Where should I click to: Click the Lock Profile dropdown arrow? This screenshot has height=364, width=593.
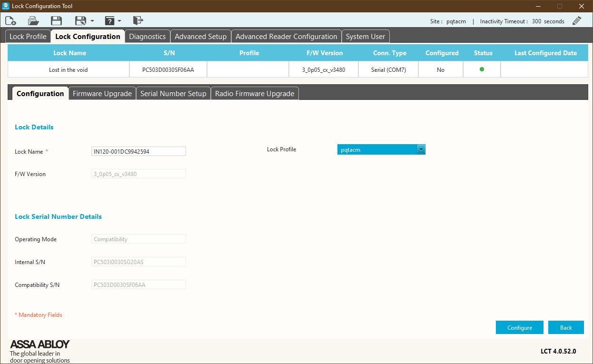pos(421,149)
